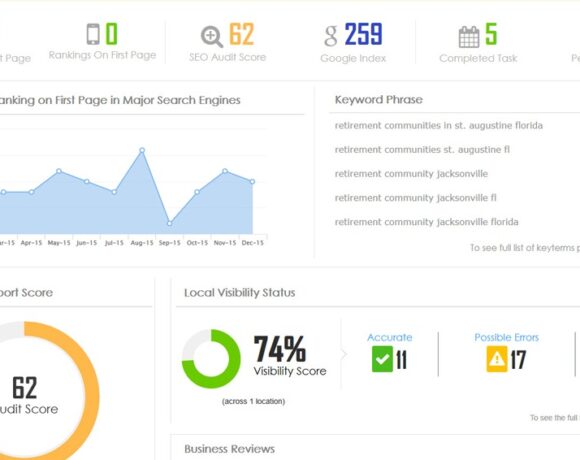Click the SEO Audit Score label
The image size is (580, 460).
[x=227, y=57]
